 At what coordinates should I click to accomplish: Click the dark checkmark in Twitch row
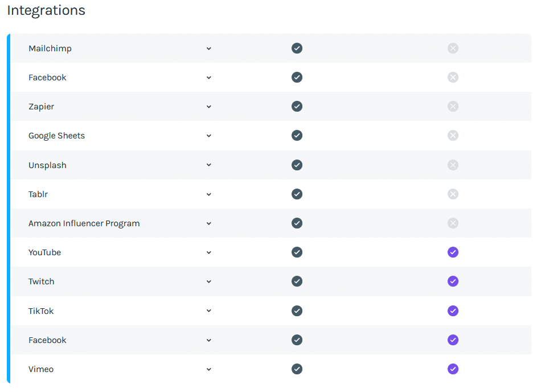tap(297, 281)
